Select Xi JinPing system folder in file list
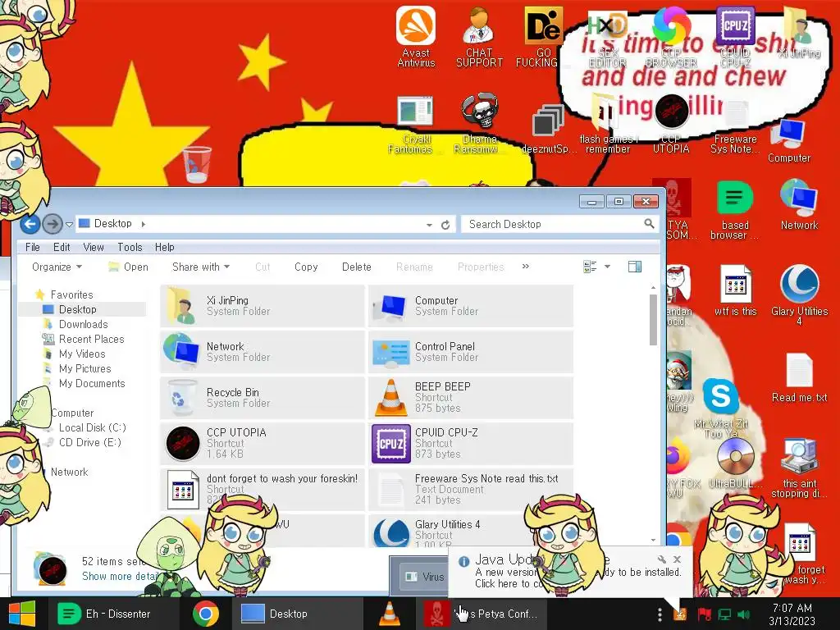Viewport: 840px width, 630px height. [x=262, y=306]
